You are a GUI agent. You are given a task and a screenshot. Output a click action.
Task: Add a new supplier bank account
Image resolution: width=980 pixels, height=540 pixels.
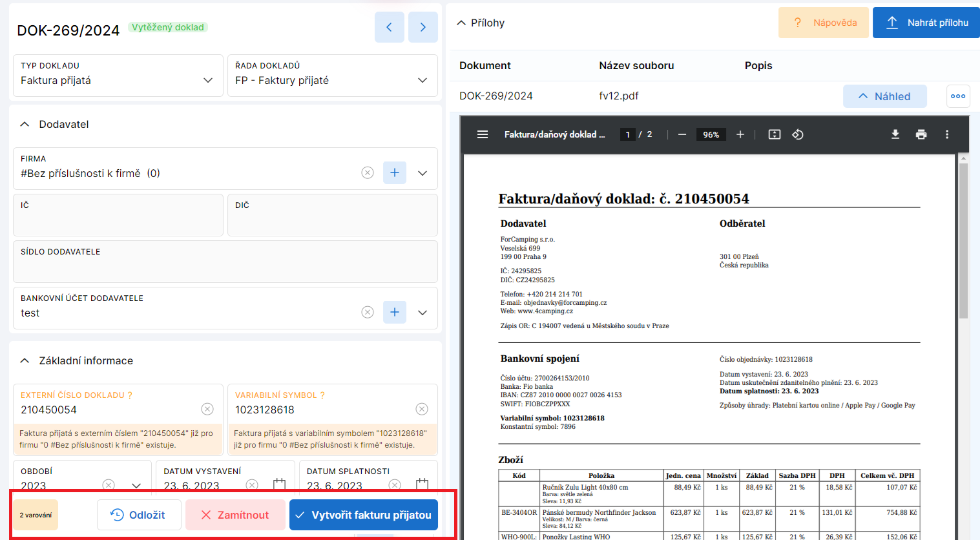point(395,312)
